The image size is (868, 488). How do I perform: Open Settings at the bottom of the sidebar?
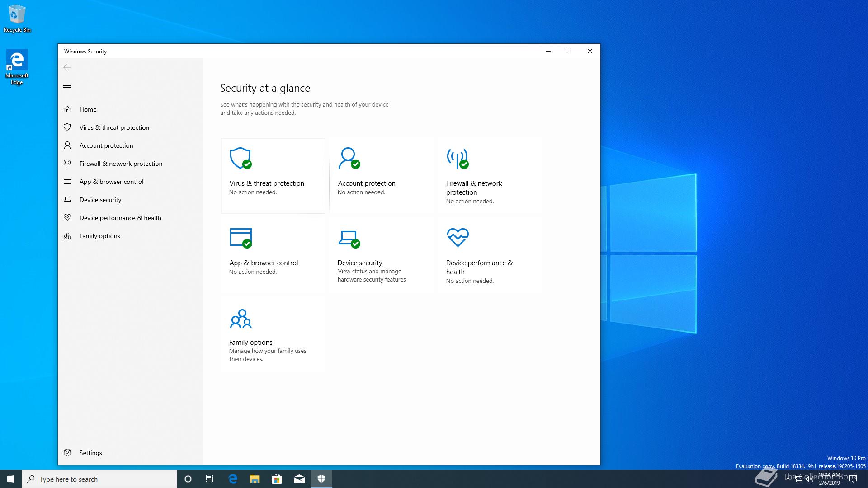point(90,453)
